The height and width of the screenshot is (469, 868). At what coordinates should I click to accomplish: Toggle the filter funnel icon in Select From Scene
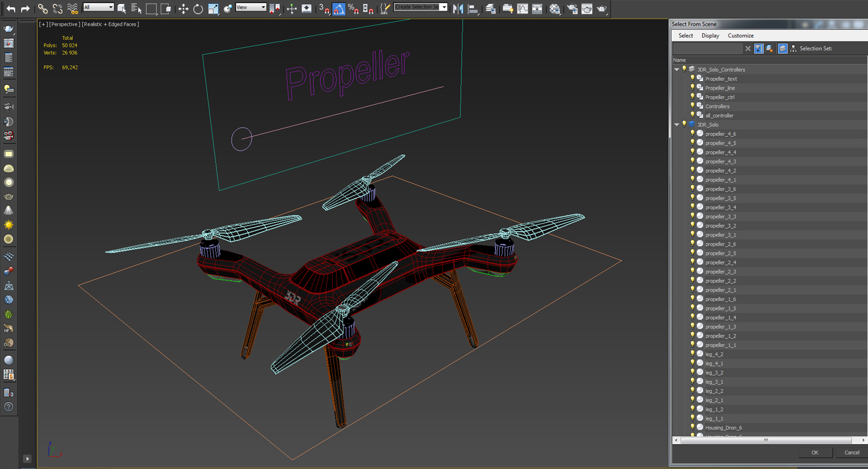[758, 49]
